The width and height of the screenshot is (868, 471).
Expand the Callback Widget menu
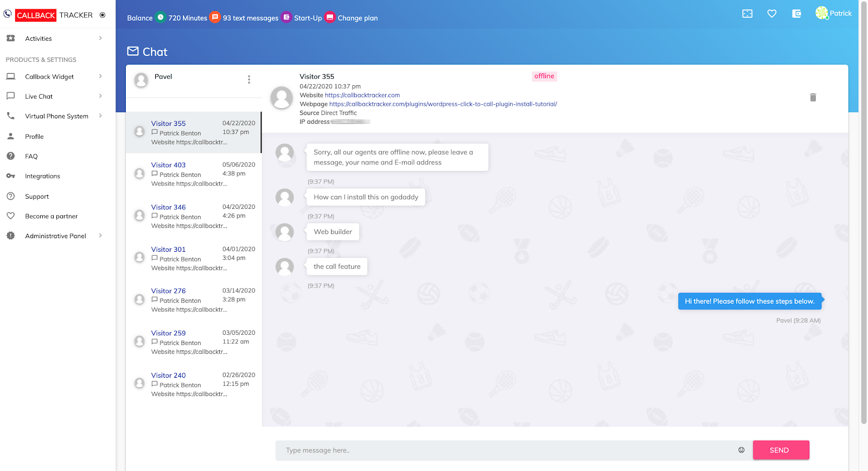(100, 77)
